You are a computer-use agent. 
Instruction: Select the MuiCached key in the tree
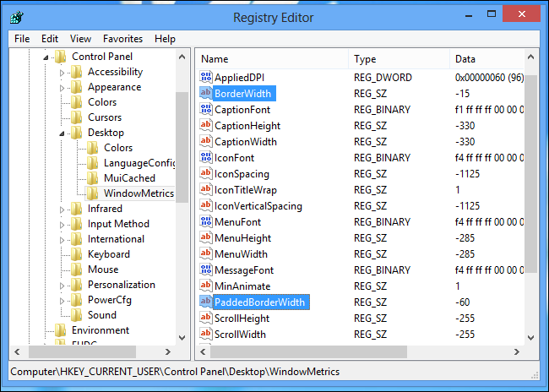[x=129, y=178]
